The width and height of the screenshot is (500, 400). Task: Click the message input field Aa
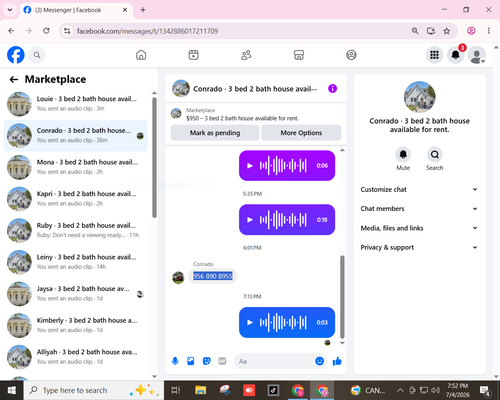[275, 361]
